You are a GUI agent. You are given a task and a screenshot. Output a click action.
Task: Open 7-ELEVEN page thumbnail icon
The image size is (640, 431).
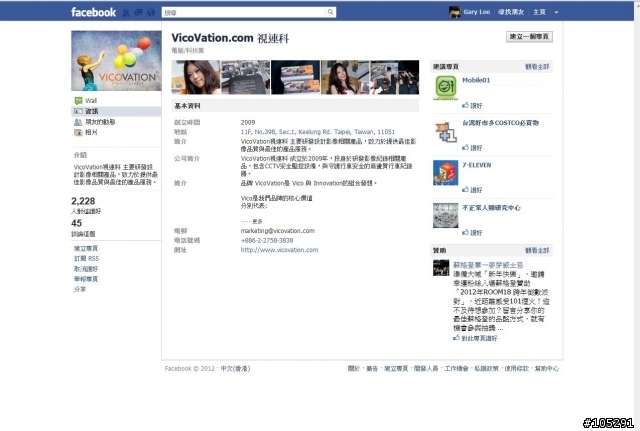pos(445,173)
